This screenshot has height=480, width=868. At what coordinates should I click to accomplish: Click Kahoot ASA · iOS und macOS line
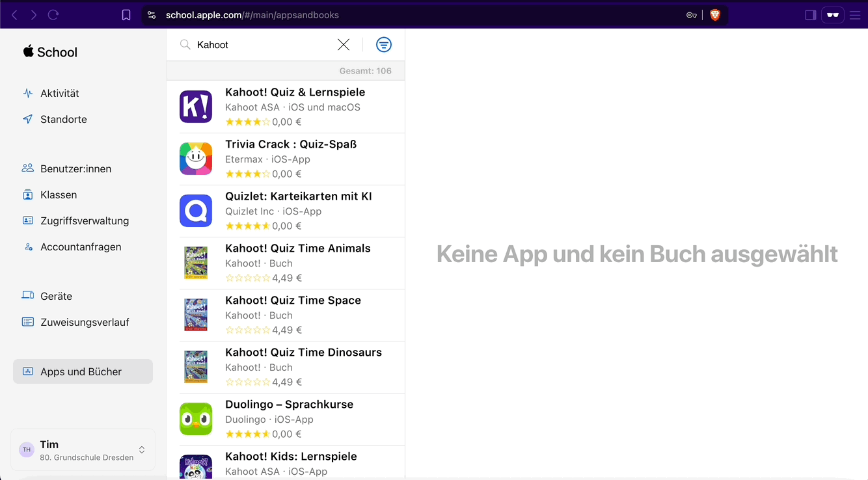[x=293, y=107]
